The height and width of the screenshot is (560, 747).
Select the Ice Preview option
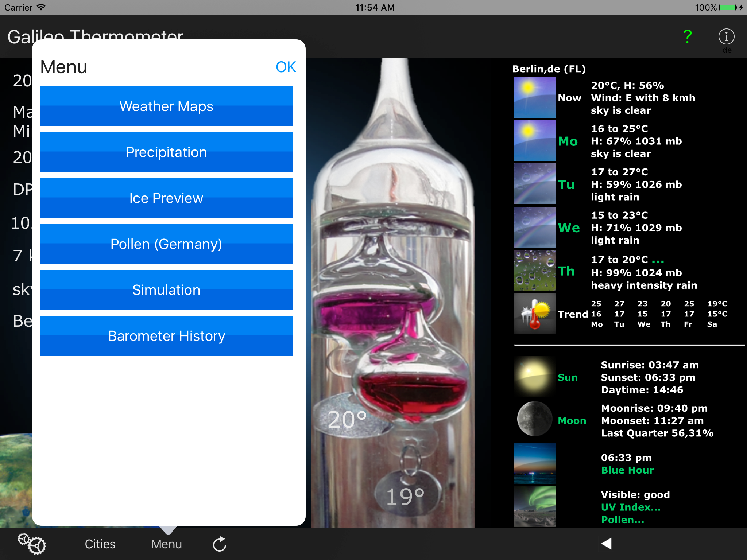166,198
